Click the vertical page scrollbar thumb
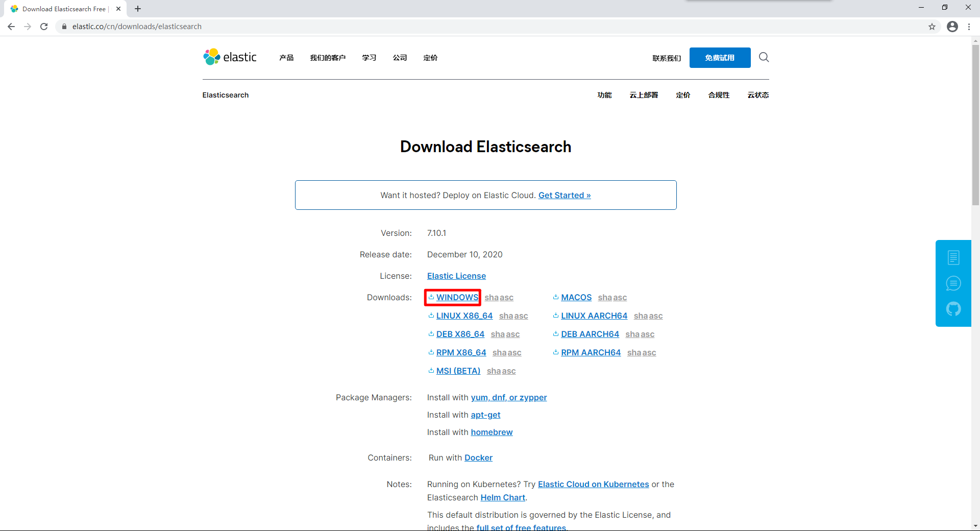The height and width of the screenshot is (531, 980). click(975, 125)
